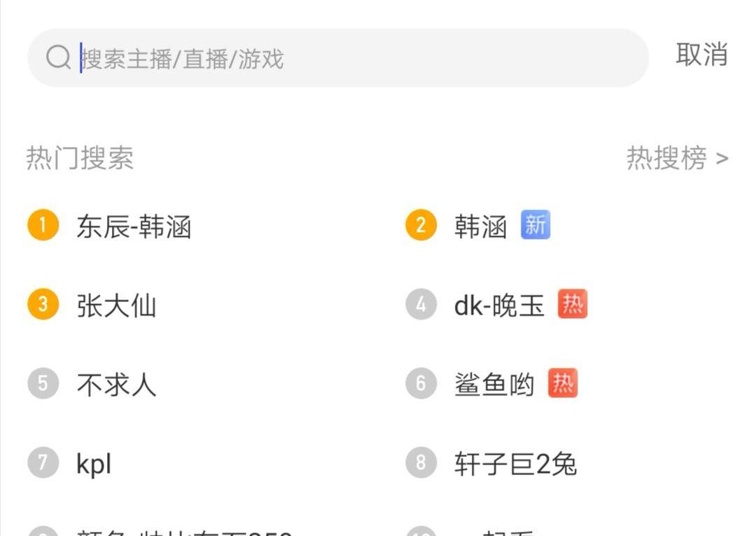Choose search term 不求人

(116, 385)
